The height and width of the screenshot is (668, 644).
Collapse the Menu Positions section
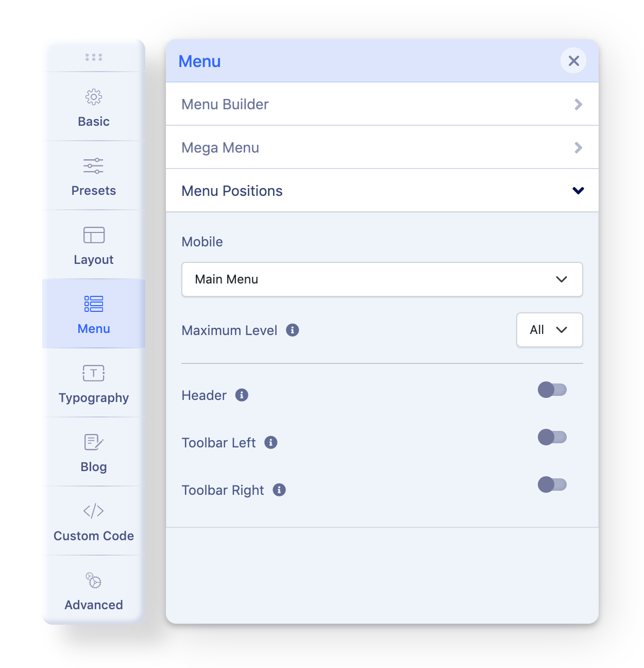click(382, 191)
